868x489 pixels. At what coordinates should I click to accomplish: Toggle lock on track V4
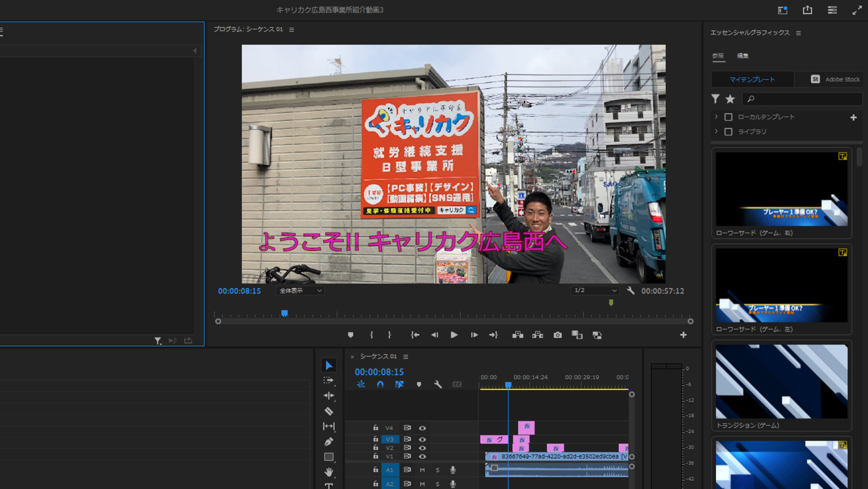(x=375, y=428)
